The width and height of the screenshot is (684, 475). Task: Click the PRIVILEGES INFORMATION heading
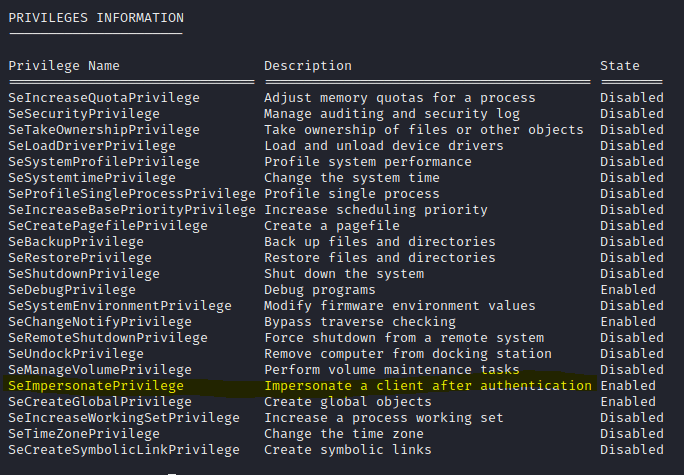(x=95, y=18)
